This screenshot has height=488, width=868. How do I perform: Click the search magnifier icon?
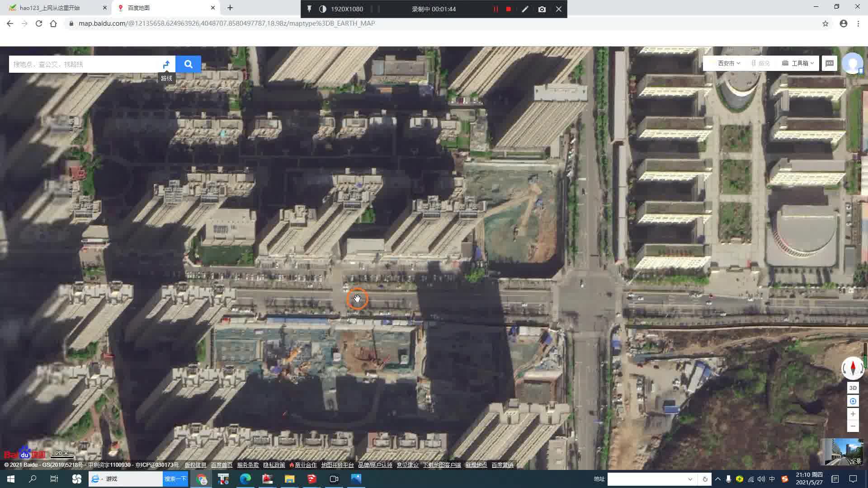tap(189, 64)
